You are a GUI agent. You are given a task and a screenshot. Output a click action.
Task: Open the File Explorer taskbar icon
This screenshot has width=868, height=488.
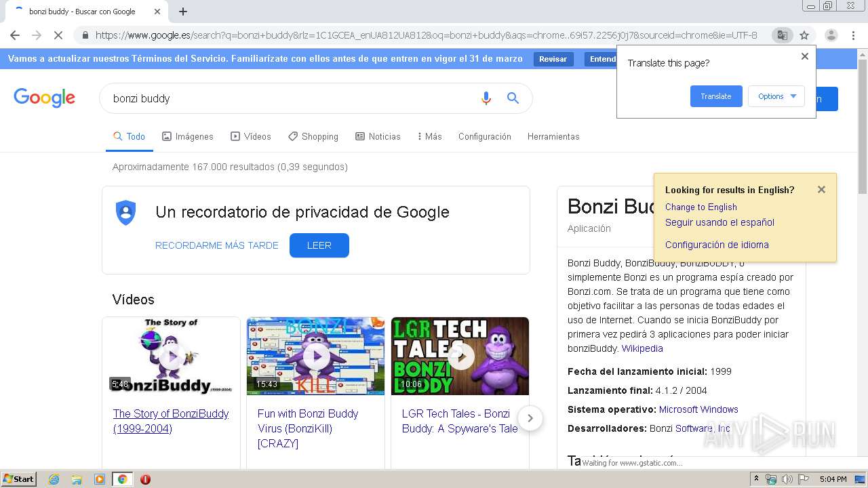click(77, 479)
